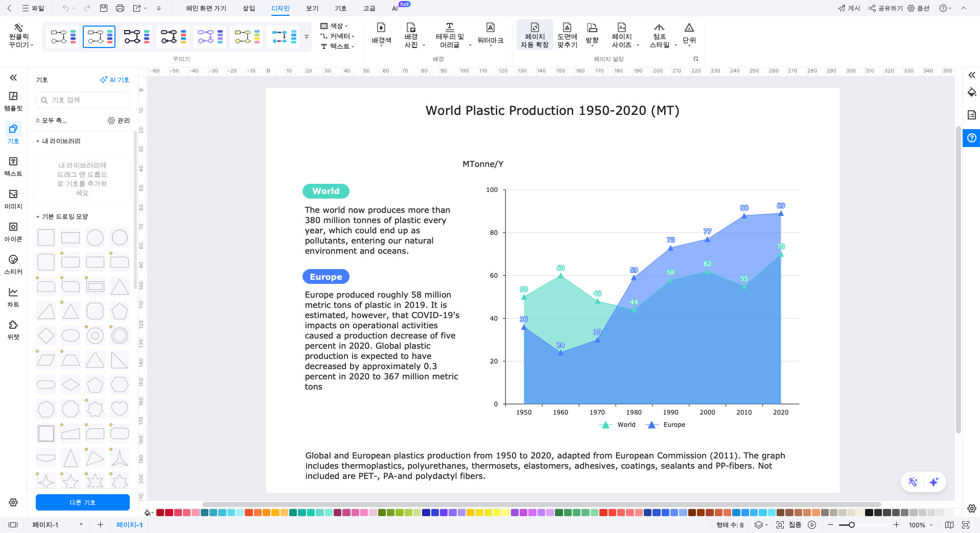This screenshot has height=533, width=980.
Task: Toggle 집중 focus mode in status bar
Action: click(789, 525)
